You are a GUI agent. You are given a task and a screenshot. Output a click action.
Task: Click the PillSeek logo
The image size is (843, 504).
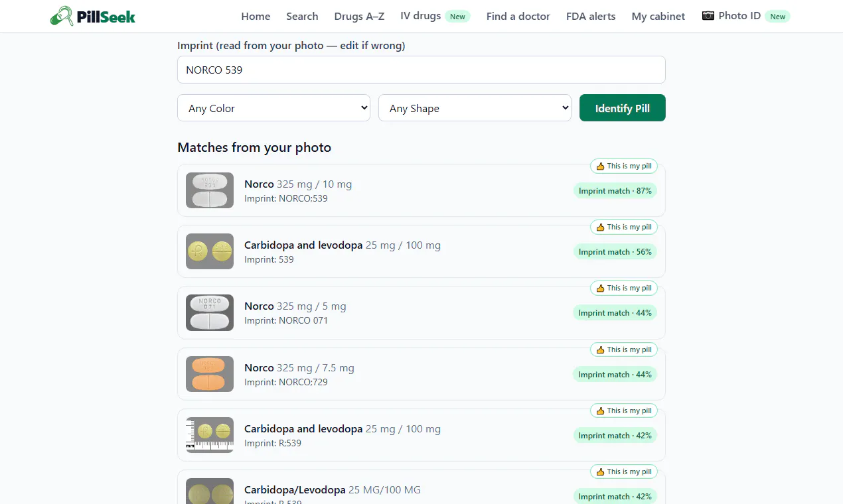point(93,16)
